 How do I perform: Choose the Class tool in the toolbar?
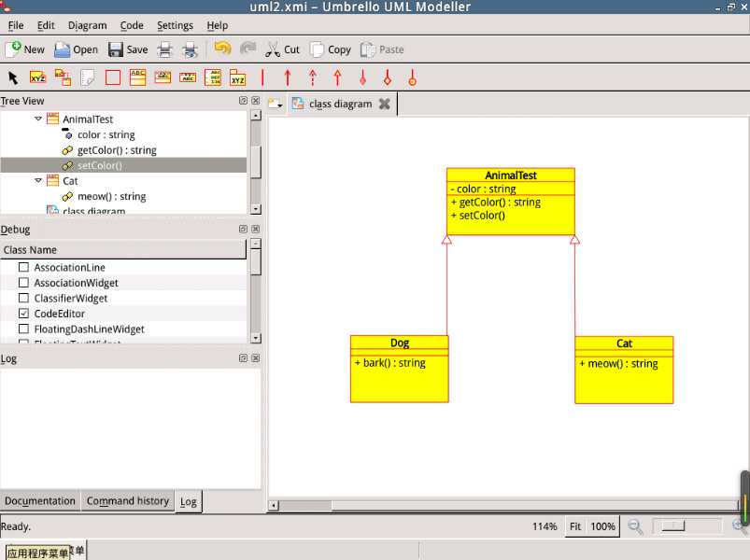point(137,77)
